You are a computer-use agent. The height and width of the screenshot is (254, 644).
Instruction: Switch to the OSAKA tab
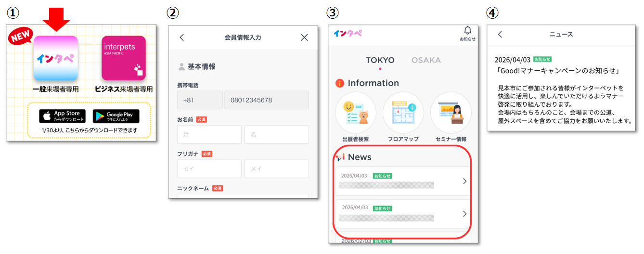click(426, 60)
